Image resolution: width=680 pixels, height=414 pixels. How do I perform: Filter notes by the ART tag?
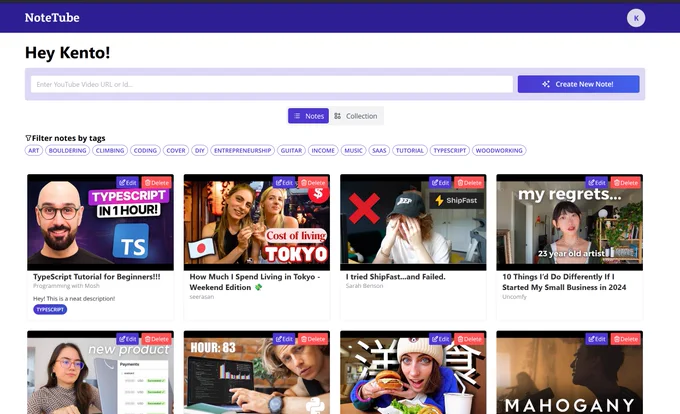(34, 150)
